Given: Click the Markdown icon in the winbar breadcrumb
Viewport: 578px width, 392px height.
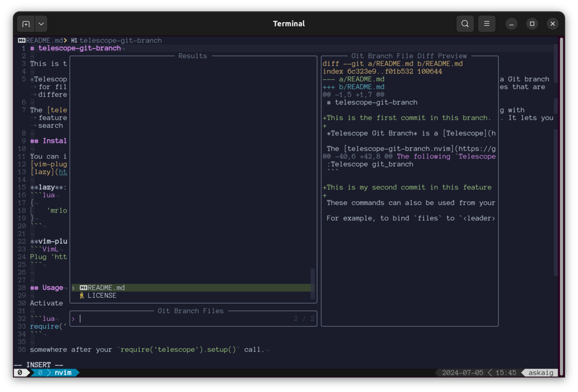Looking at the screenshot, I should tap(21, 40).
